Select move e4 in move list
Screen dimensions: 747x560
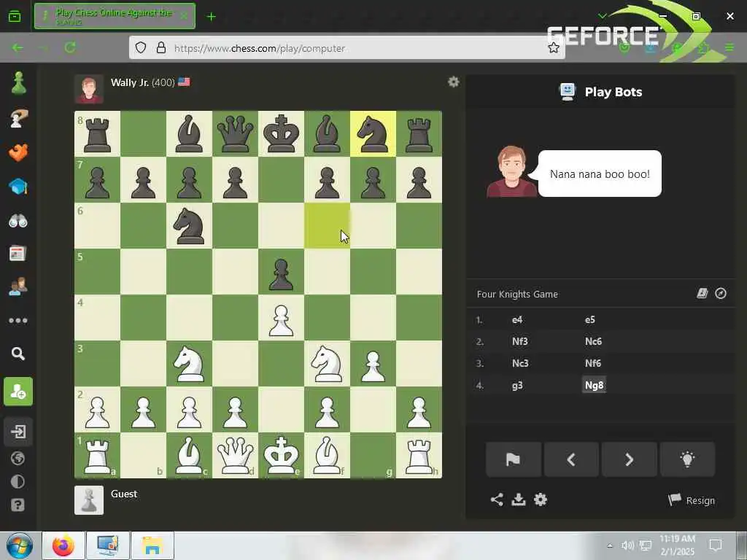tap(517, 319)
